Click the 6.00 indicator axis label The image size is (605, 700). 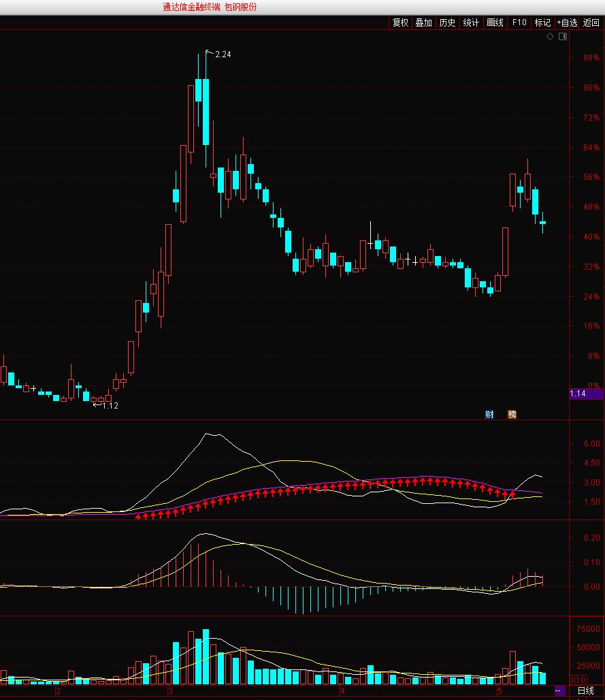pos(591,443)
